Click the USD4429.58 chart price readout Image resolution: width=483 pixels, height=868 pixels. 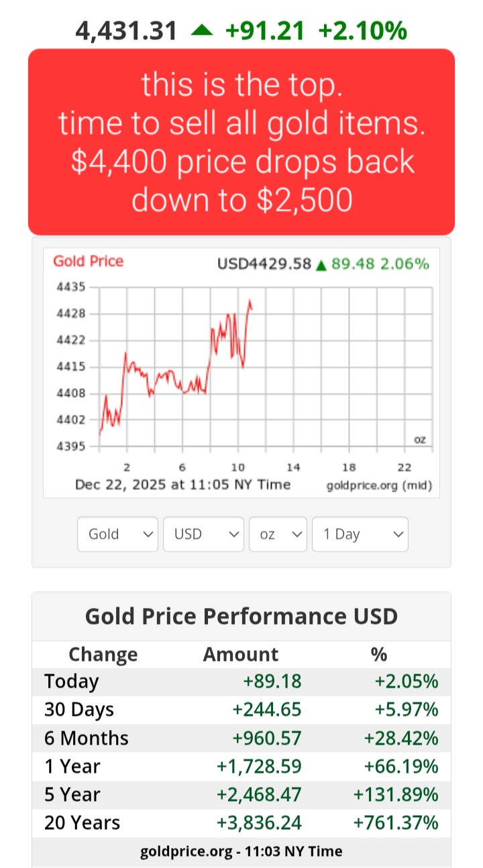click(264, 264)
